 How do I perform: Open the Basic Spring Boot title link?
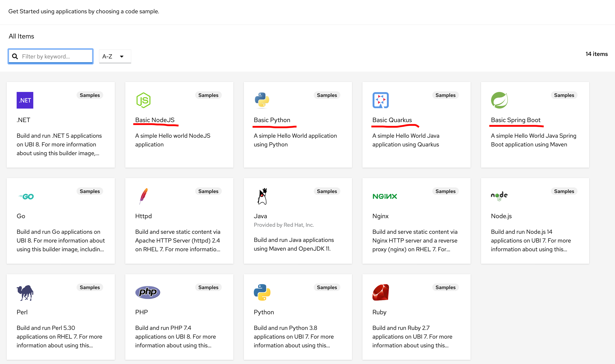tap(515, 120)
